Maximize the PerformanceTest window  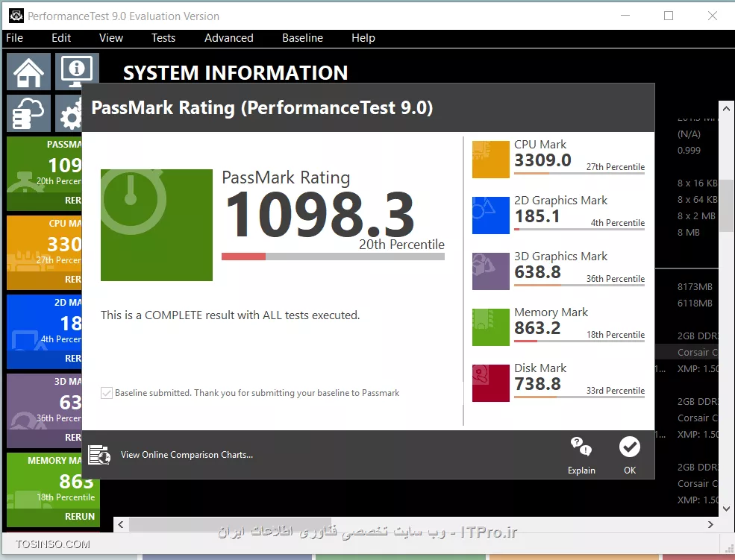669,16
